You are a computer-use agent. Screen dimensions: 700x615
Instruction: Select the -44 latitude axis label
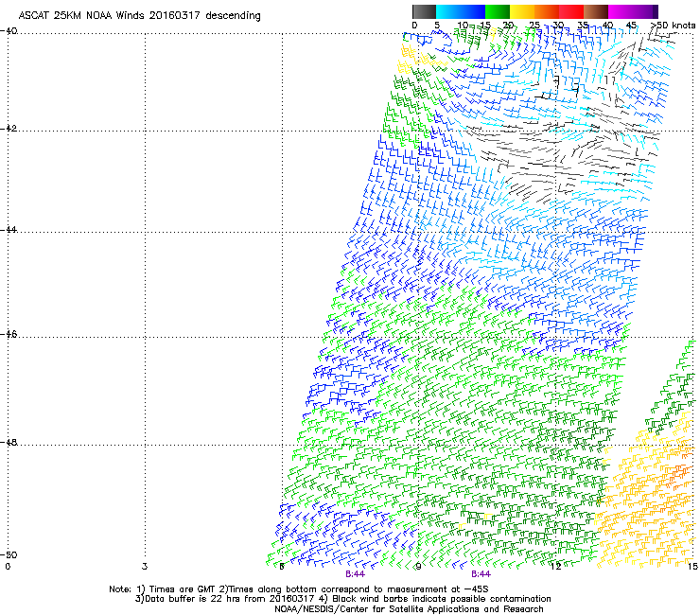coord(9,230)
